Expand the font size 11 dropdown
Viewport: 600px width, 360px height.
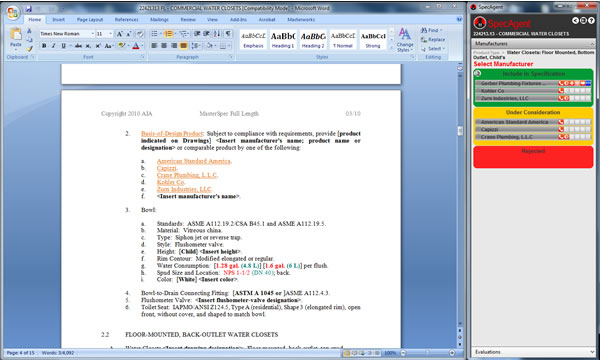(x=111, y=34)
